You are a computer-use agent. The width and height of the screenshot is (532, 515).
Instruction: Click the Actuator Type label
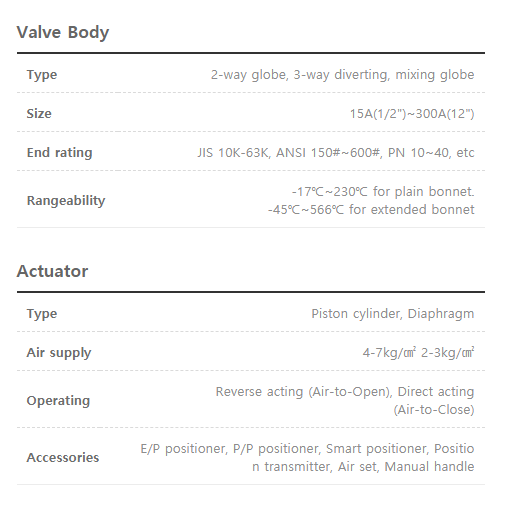point(42,314)
